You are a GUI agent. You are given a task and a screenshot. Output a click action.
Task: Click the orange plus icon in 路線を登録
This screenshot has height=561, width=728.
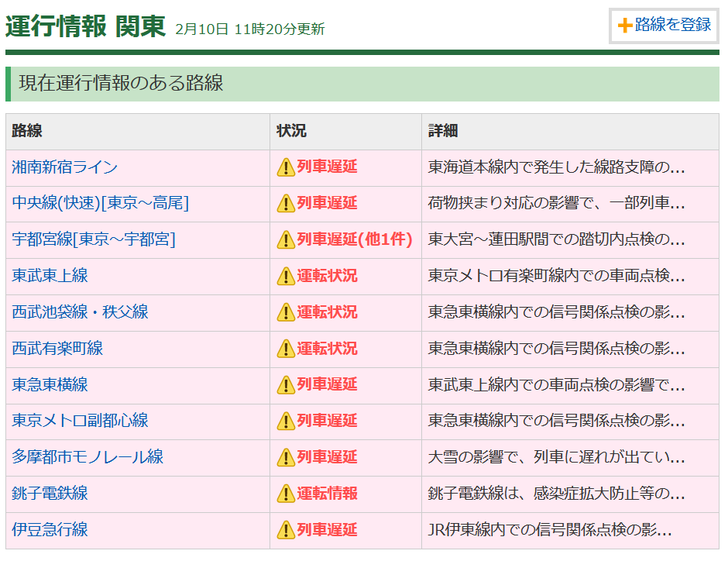tap(625, 26)
